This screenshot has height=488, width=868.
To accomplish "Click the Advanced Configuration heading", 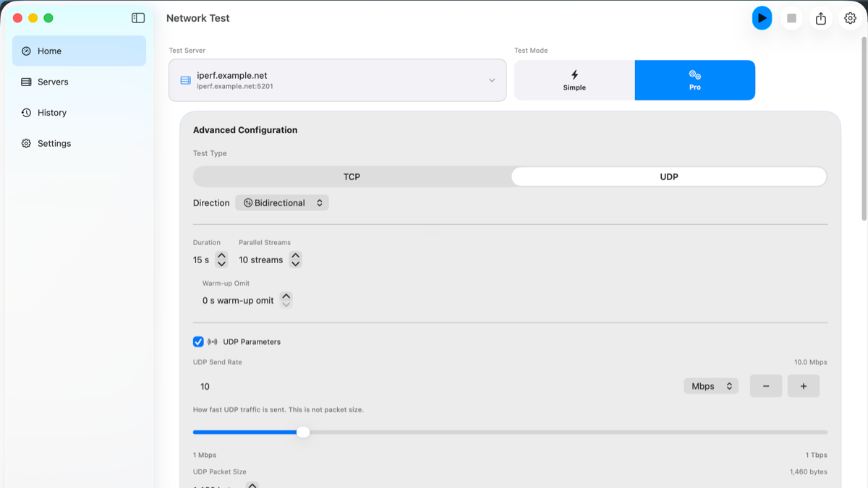I will (x=245, y=130).
